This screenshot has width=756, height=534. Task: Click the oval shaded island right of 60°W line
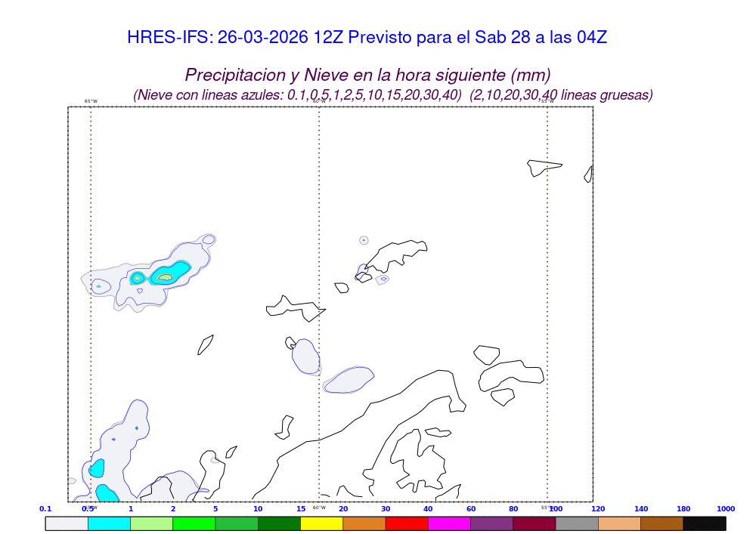(349, 379)
